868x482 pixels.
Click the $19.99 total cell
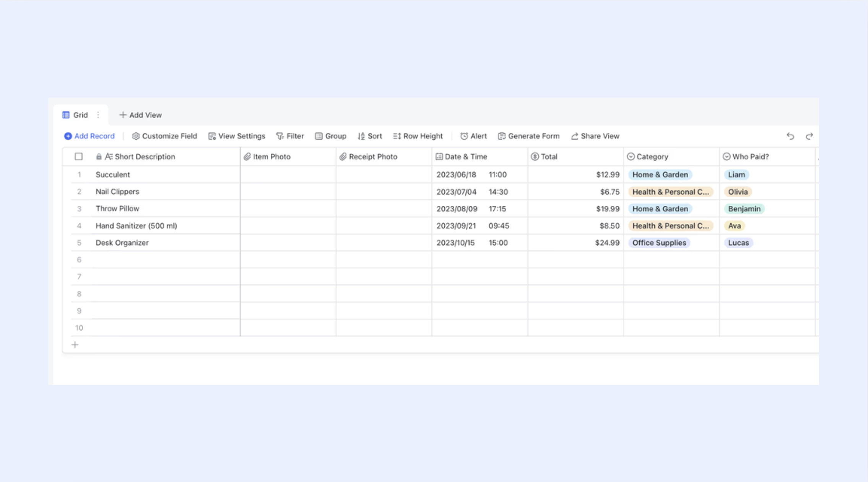pyautogui.click(x=575, y=209)
